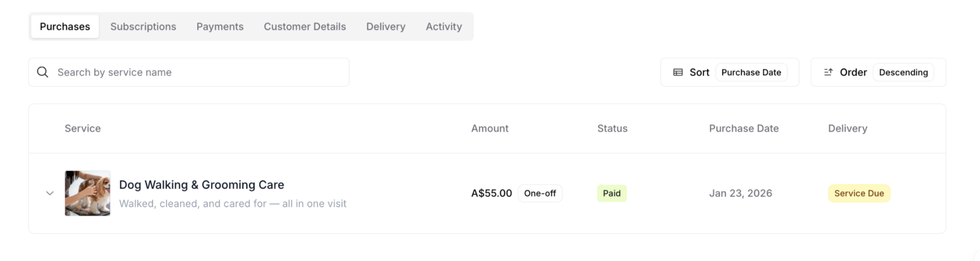Select the Delivery tab
This screenshot has height=261, width=980.
(x=386, y=27)
